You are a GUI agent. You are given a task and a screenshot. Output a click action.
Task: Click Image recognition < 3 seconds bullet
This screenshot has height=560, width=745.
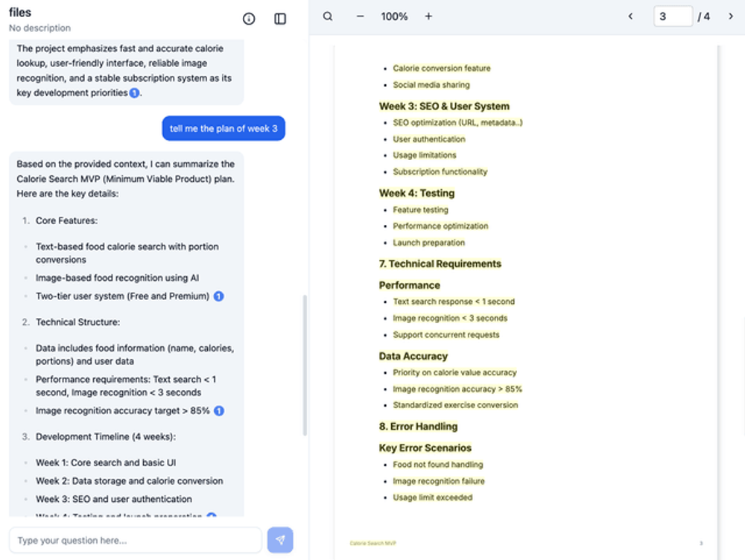point(450,318)
